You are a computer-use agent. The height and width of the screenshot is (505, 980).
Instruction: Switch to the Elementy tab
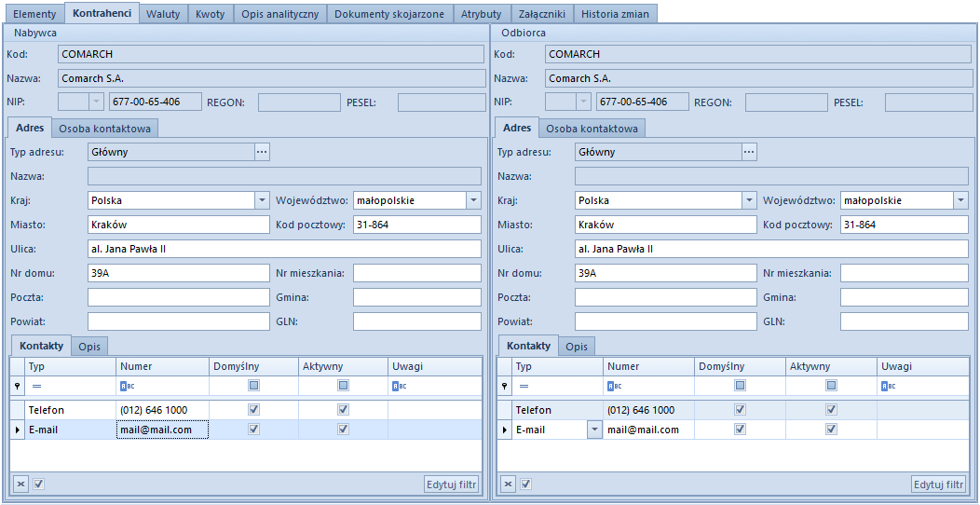click(35, 13)
